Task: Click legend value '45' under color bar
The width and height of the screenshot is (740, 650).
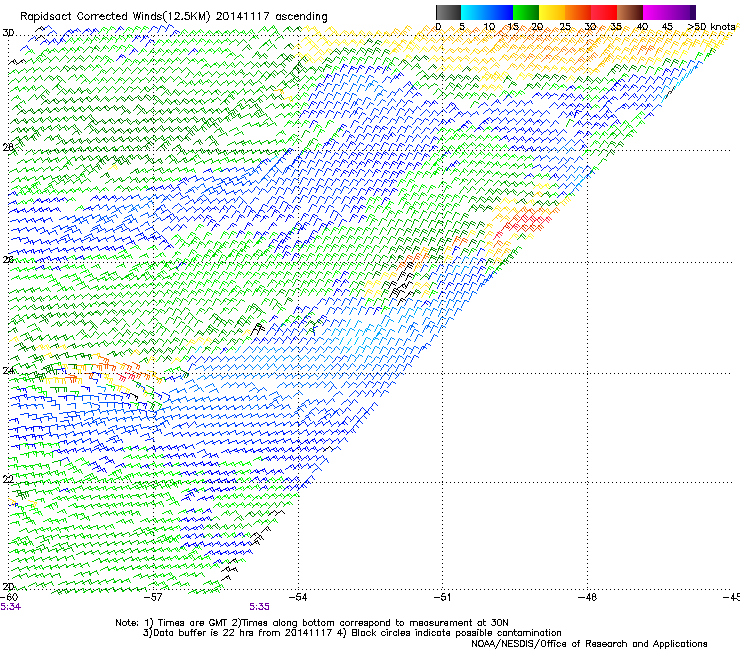Action: click(667, 27)
